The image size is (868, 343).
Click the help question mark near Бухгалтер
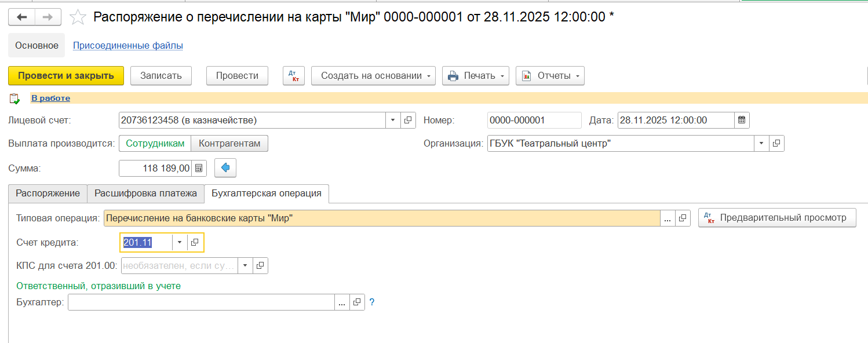point(372,302)
